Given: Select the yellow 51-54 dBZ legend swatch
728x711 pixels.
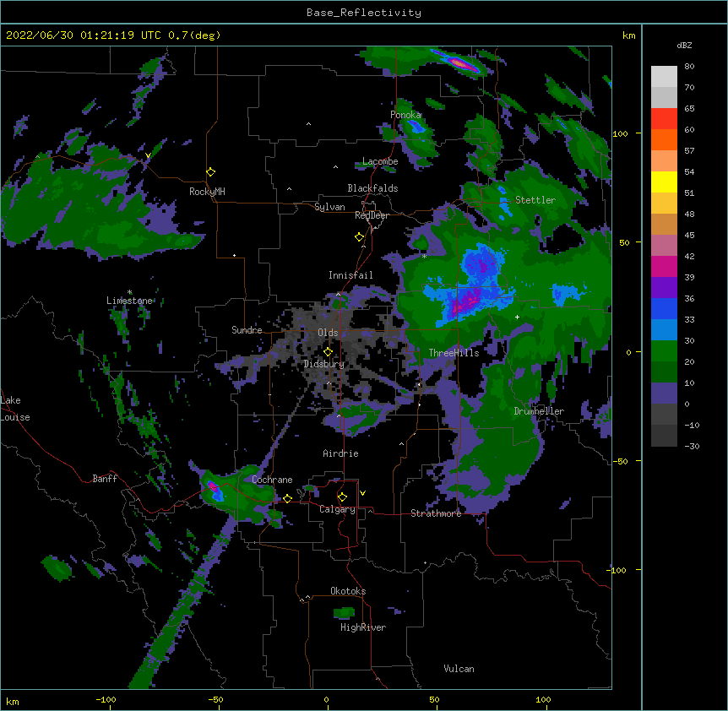Looking at the screenshot, I should [664, 182].
